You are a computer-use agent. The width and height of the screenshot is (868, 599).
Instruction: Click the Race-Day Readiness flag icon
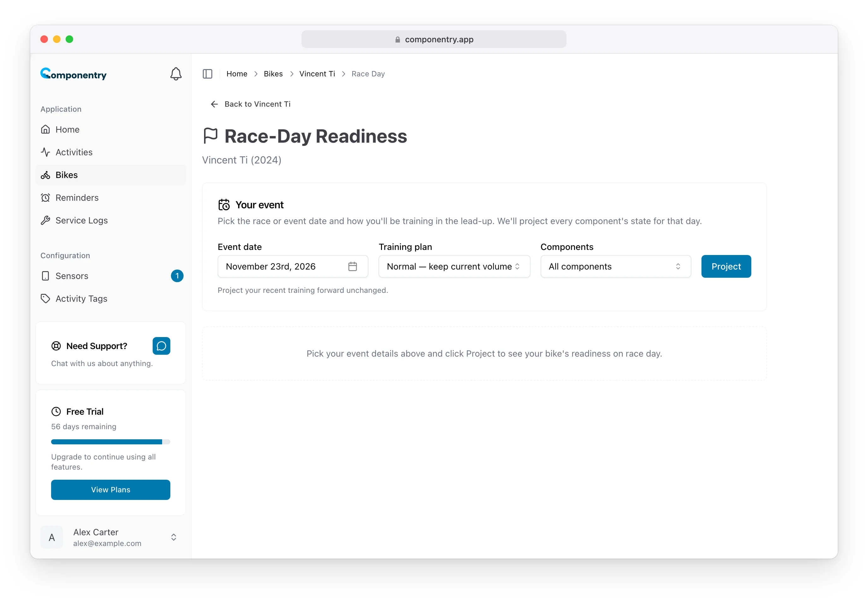(210, 136)
